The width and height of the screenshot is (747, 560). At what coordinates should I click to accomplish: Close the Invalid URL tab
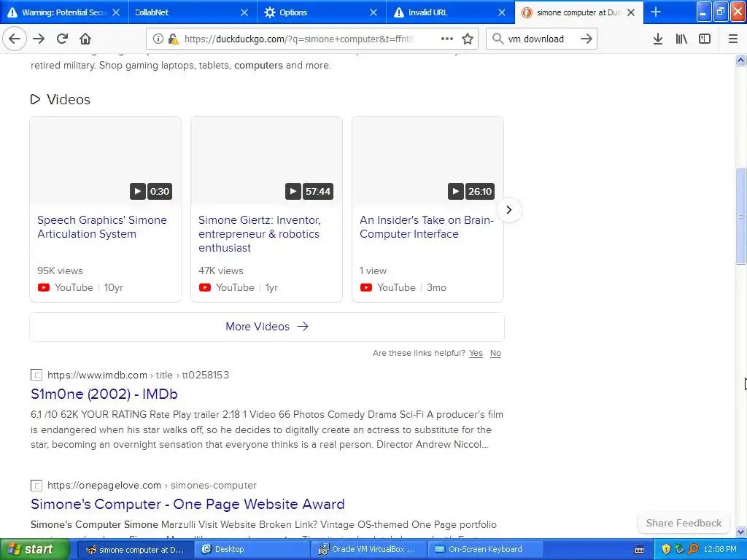(502, 12)
